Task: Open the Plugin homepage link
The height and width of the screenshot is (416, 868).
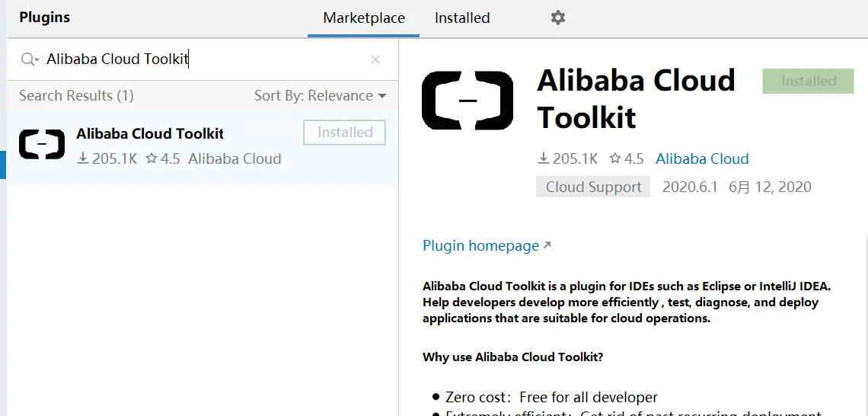Action: point(480,245)
